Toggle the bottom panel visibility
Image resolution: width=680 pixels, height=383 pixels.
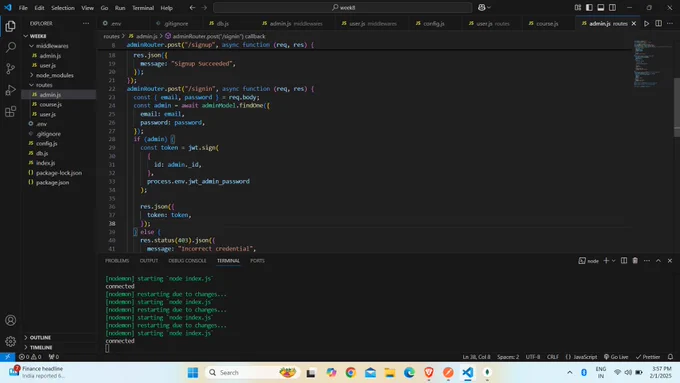tap(601, 7)
